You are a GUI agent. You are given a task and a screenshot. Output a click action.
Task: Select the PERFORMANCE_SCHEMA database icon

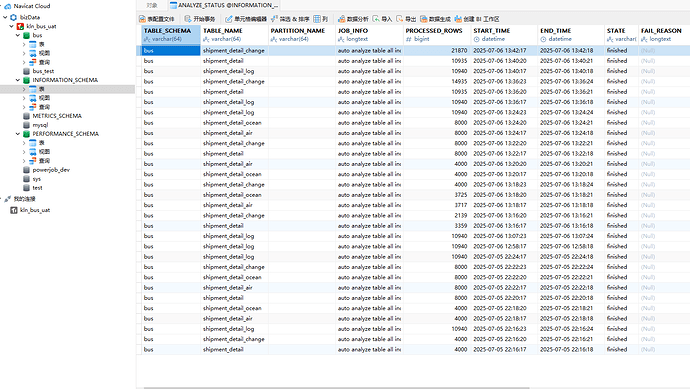coord(26,134)
